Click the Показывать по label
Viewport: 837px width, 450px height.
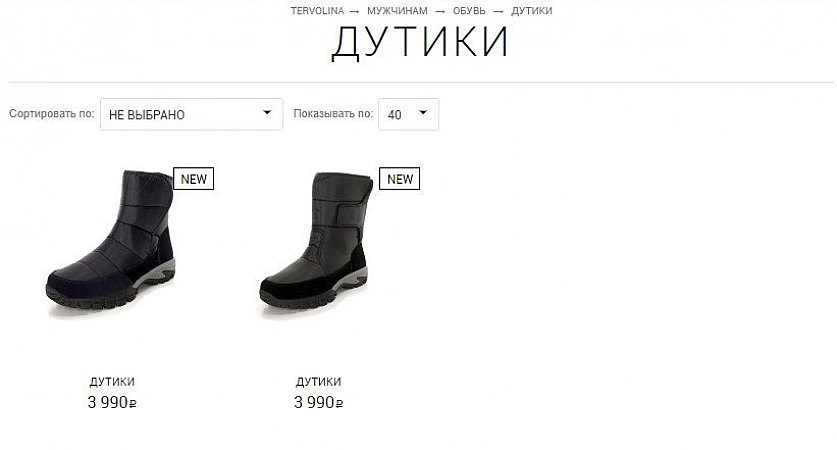pos(333,114)
